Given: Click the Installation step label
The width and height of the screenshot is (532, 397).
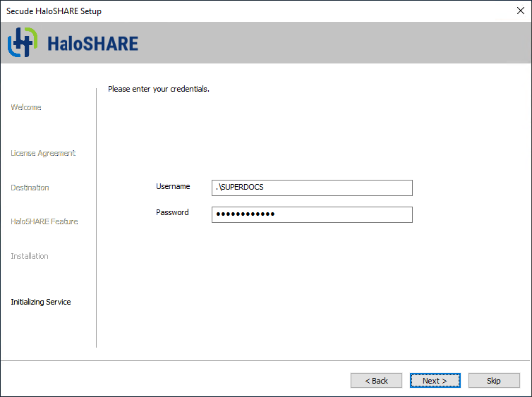Looking at the screenshot, I should point(30,256).
